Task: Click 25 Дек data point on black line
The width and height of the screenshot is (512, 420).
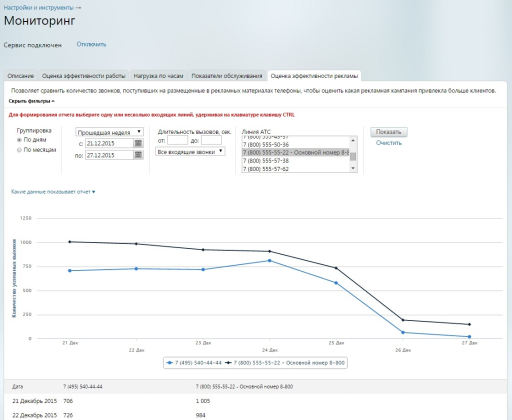Action: point(336,268)
